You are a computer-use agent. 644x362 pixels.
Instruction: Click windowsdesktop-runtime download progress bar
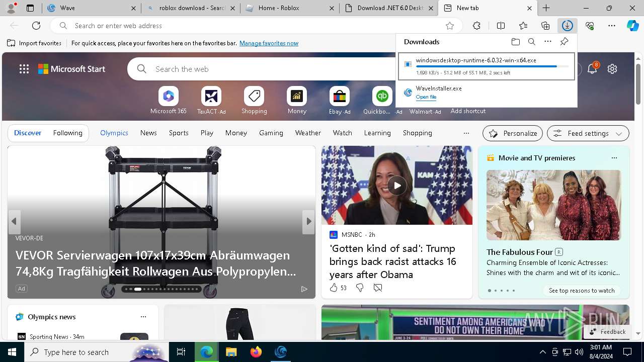coord(492,66)
